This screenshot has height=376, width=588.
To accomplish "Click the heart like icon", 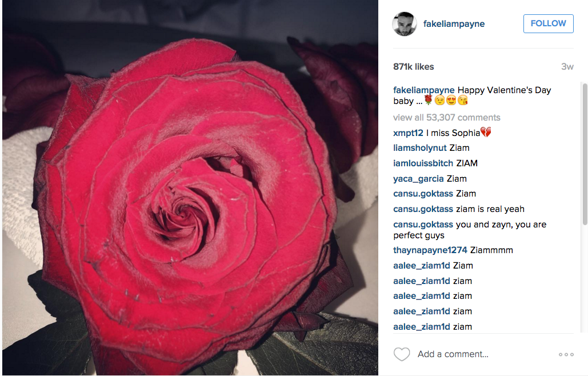I will tap(402, 354).
